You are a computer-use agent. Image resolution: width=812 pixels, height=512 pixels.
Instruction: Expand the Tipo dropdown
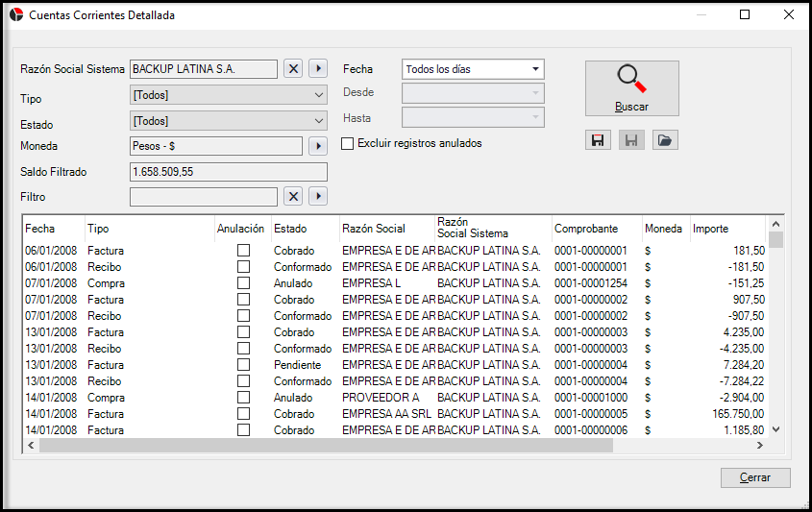click(x=319, y=95)
